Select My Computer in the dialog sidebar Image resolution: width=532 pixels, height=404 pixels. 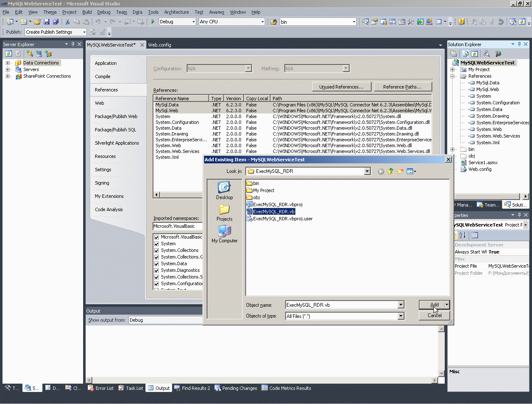click(x=224, y=234)
